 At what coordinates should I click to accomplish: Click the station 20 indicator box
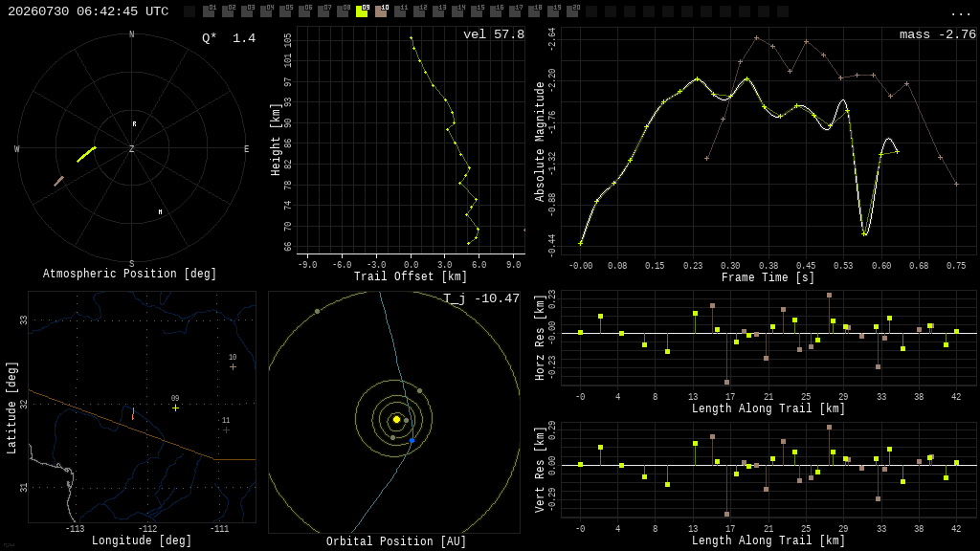[572, 11]
